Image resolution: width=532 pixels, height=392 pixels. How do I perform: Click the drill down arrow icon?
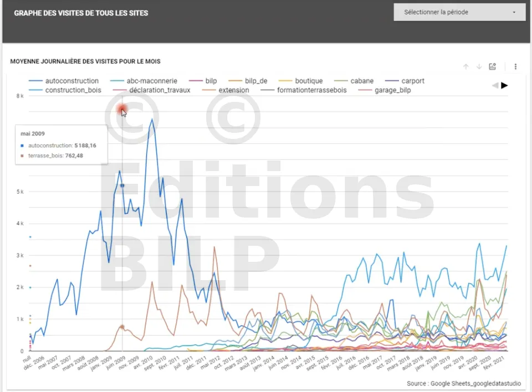pyautogui.click(x=479, y=67)
